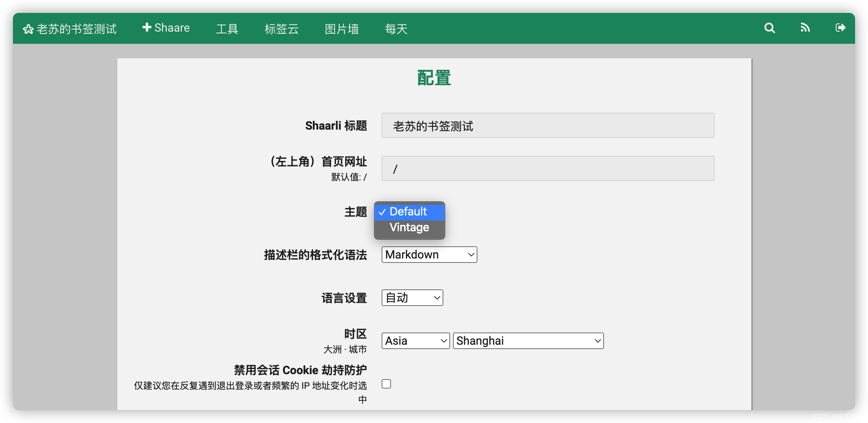Click the Shaarli 标题 label
The width and height of the screenshot is (868, 423).
pyautogui.click(x=336, y=126)
